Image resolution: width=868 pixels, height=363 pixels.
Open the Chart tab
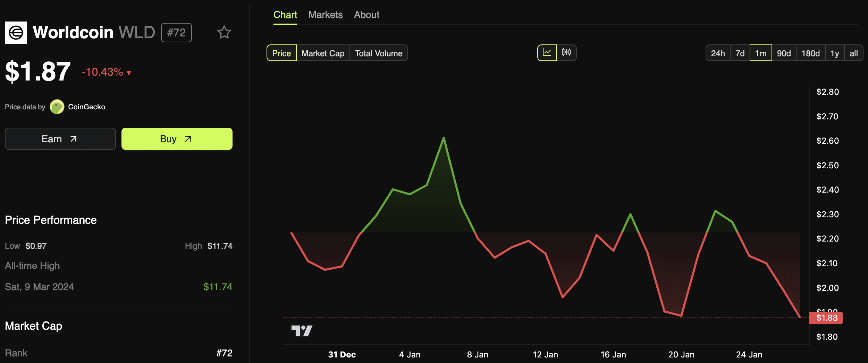click(285, 15)
